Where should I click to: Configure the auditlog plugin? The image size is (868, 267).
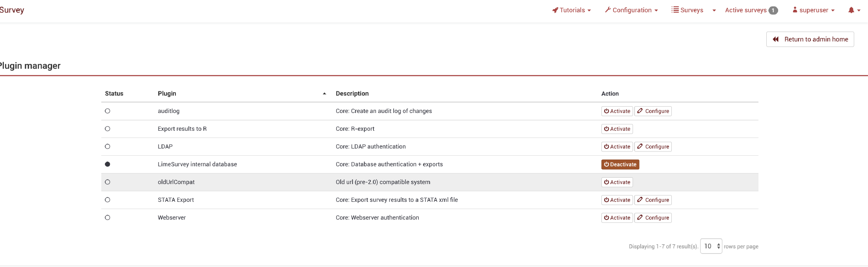(653, 111)
